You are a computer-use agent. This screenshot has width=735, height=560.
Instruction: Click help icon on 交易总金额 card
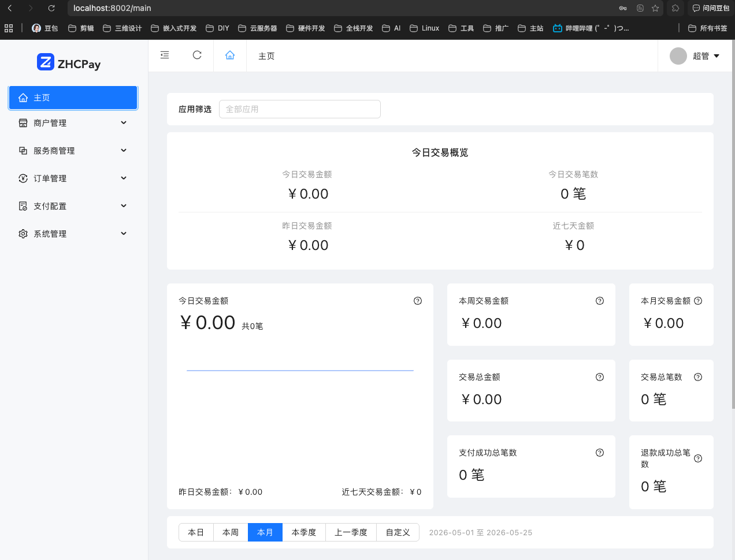(x=600, y=377)
